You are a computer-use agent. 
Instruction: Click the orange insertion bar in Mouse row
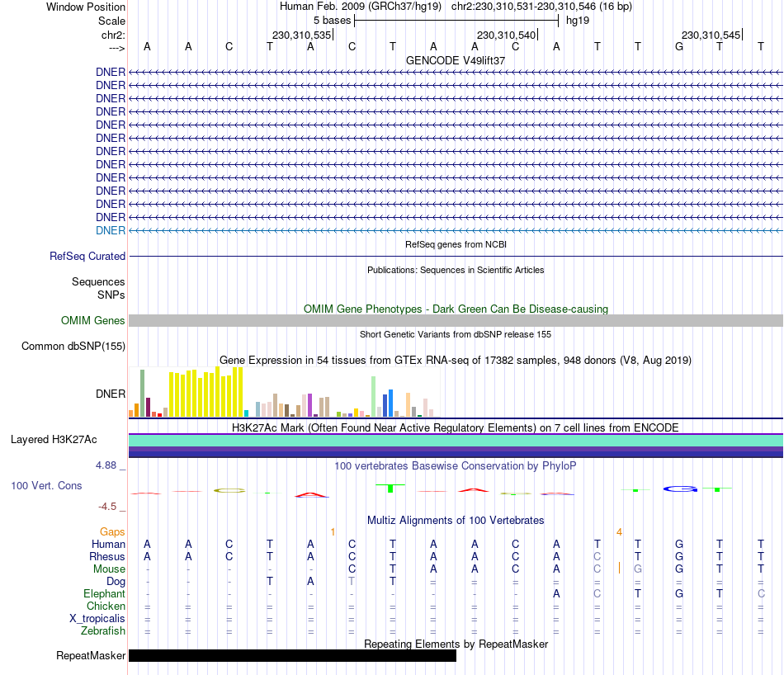[x=619, y=568]
